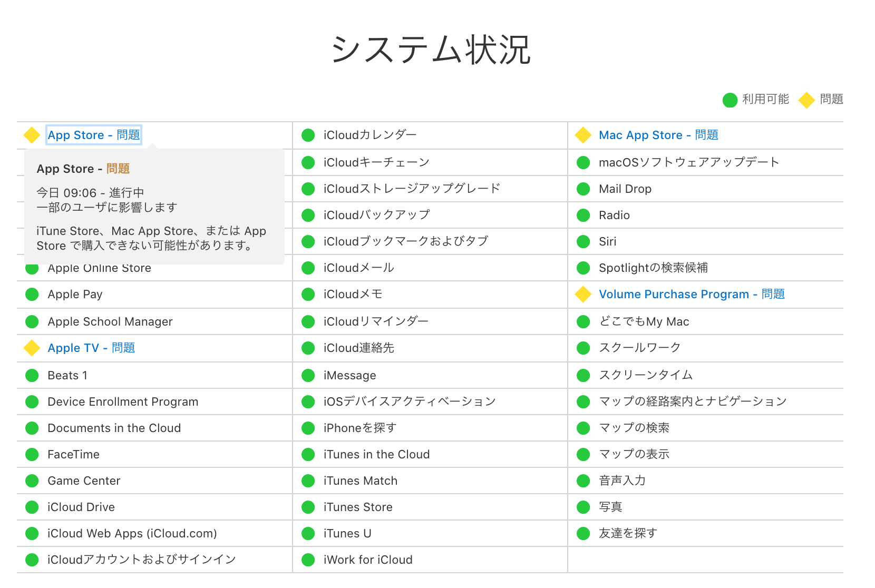Click the 音声入力 row text
Viewport: 875px width, 588px height.
623,481
